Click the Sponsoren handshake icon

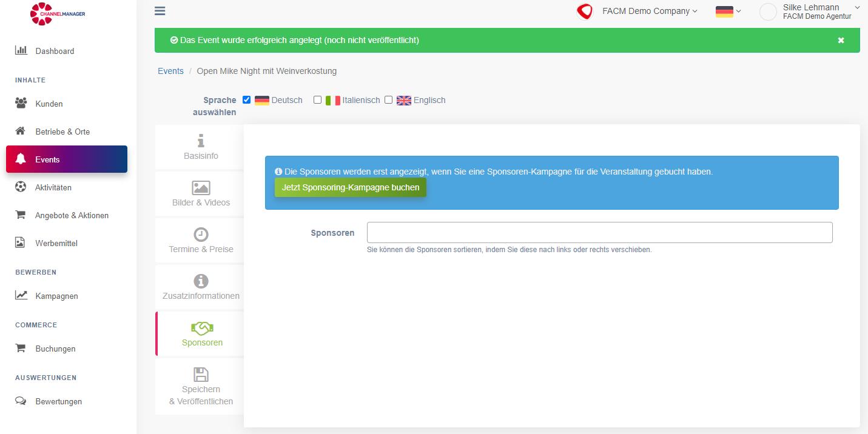click(202, 328)
